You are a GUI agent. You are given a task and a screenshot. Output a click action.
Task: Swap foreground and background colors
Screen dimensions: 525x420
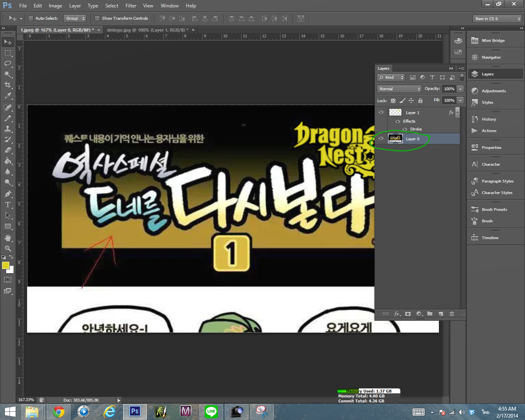click(x=11, y=257)
